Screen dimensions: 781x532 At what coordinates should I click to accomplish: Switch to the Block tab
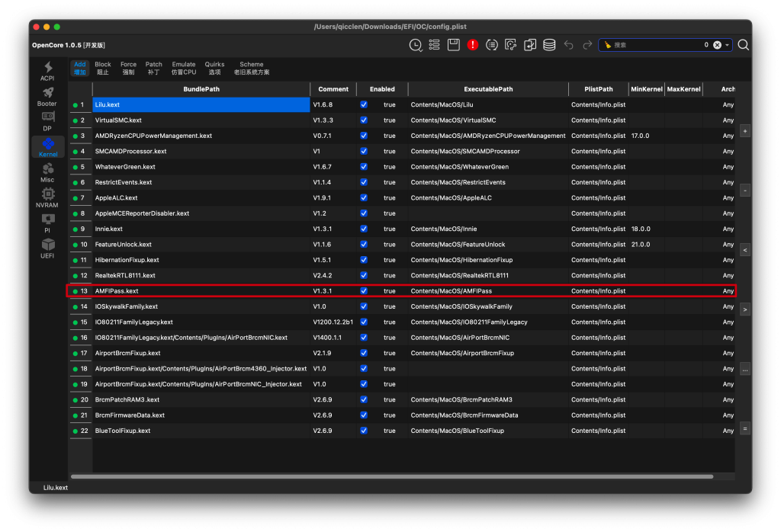(103, 68)
